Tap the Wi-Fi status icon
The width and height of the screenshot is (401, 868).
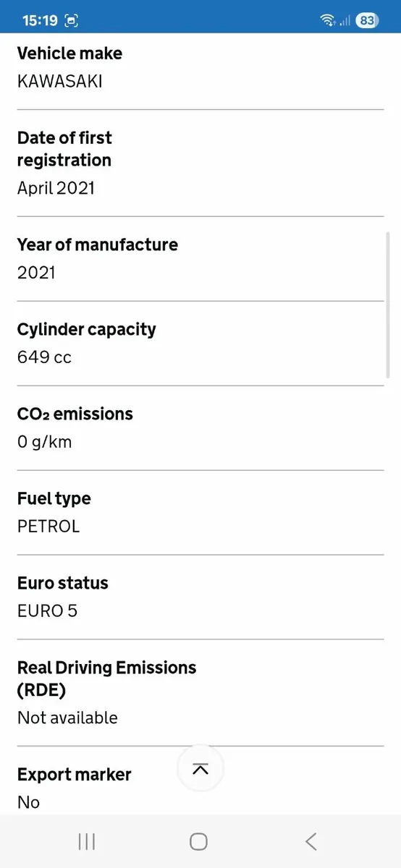click(x=328, y=20)
